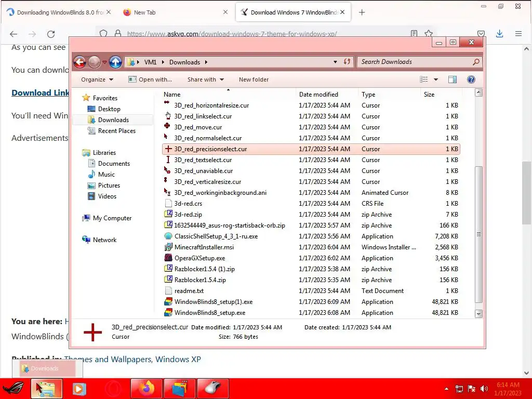This screenshot has height=399, width=532.
Task: Sort files by Size column header
Action: [441, 95]
